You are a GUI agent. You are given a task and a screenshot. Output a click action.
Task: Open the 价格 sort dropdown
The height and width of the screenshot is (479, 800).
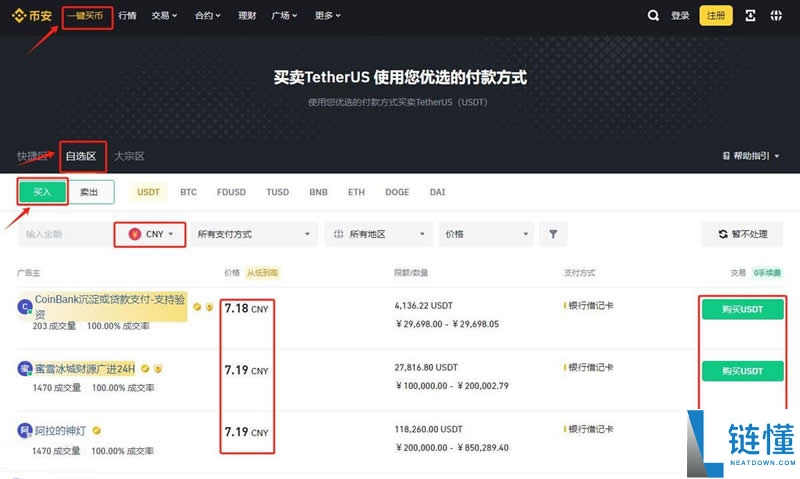tap(486, 234)
